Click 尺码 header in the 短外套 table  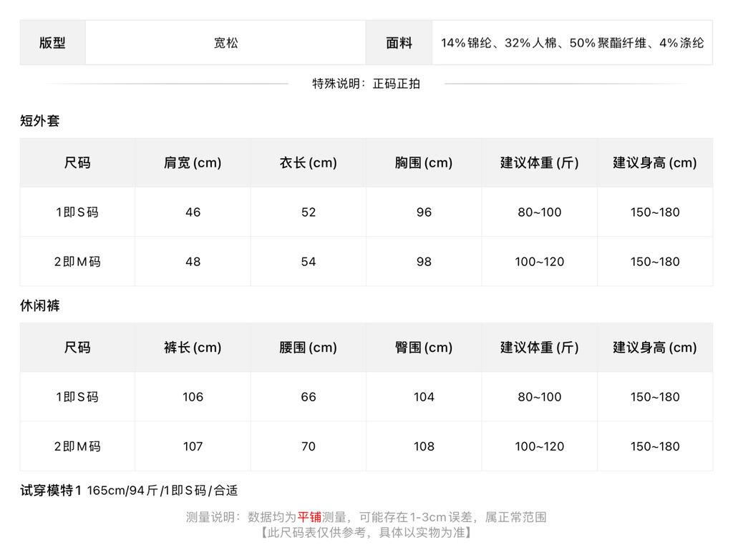click(77, 162)
